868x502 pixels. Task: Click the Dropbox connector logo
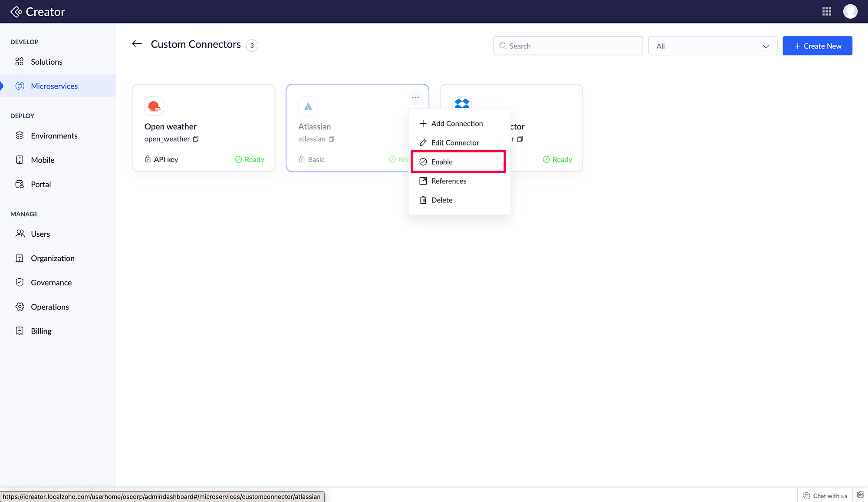click(462, 103)
